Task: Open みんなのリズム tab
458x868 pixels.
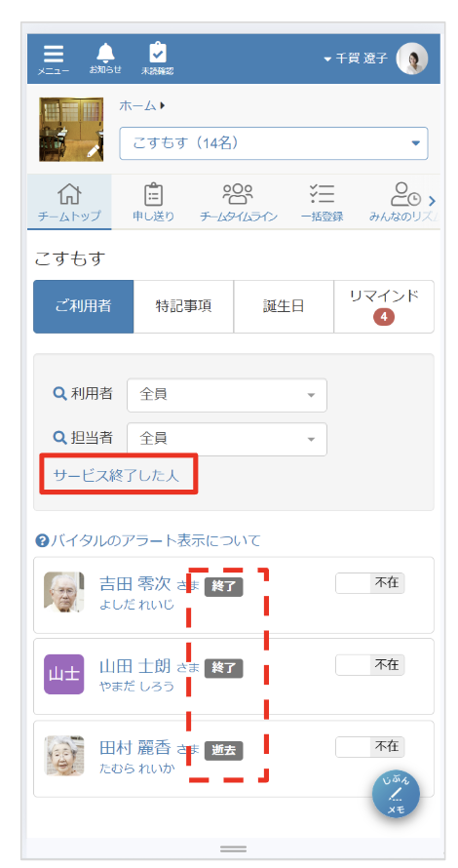Action: [402, 203]
